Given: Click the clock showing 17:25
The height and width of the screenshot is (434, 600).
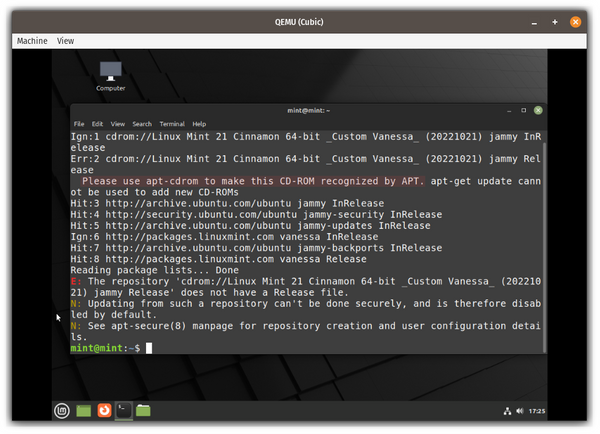Looking at the screenshot, I should 537,410.
